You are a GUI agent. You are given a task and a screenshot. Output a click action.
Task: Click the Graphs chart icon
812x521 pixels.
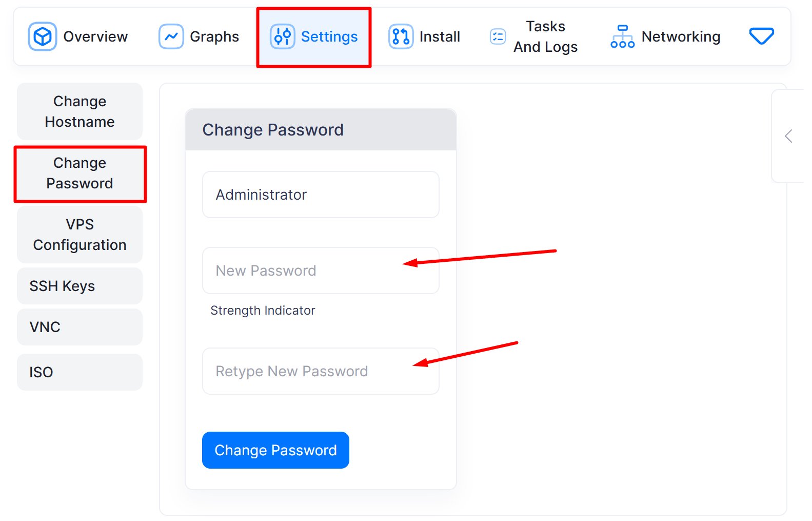pyautogui.click(x=171, y=36)
